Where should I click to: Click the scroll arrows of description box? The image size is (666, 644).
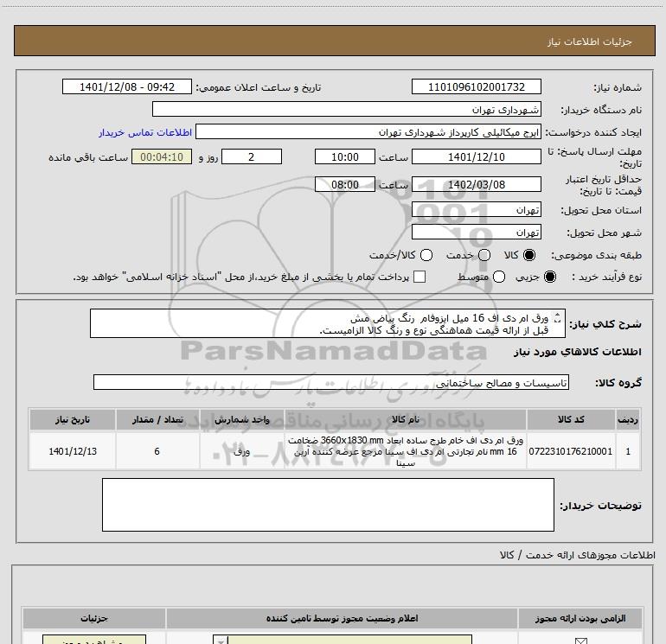tap(558, 318)
